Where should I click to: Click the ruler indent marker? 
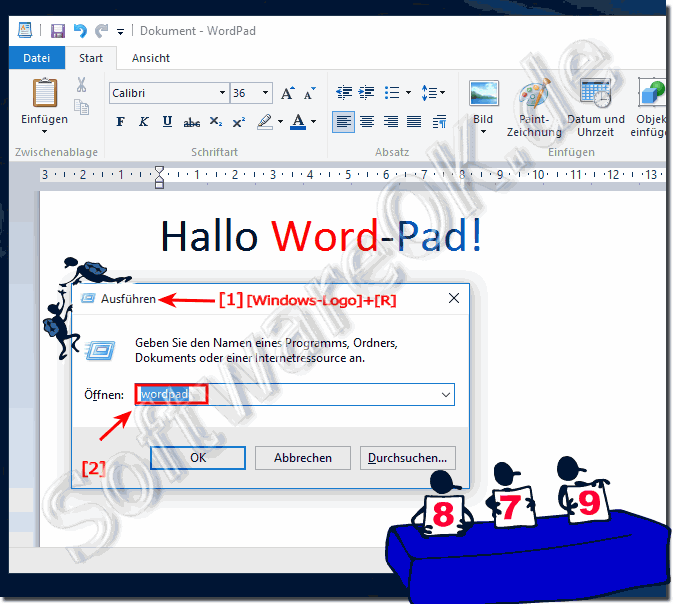click(159, 177)
